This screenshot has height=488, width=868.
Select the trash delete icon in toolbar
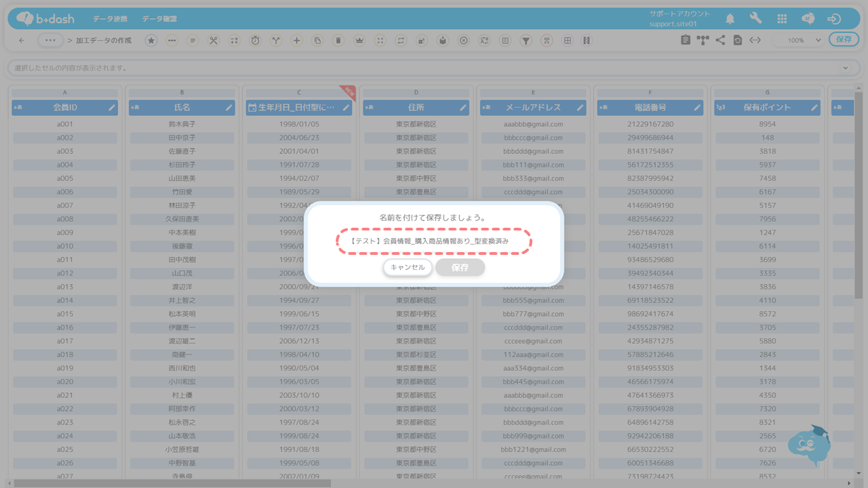click(x=338, y=41)
